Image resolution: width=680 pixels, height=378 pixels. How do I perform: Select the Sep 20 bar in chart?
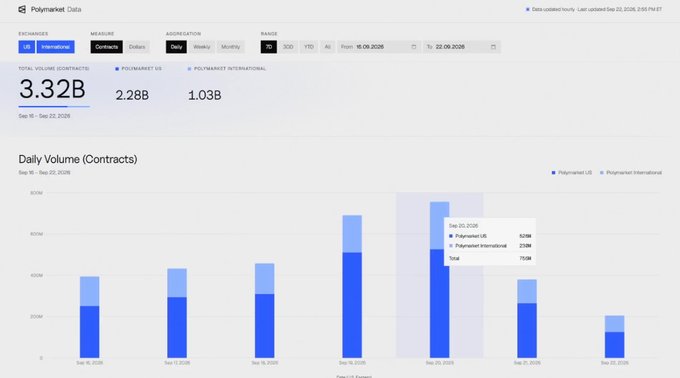point(439,280)
